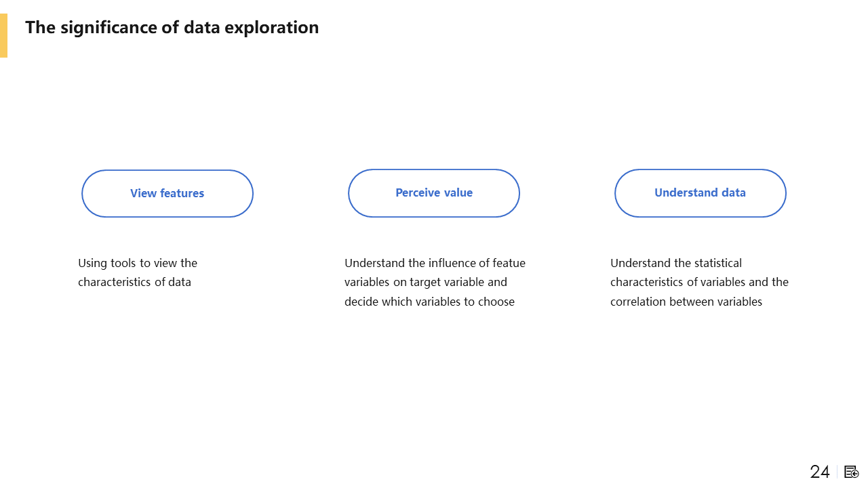This screenshot has width=868, height=488.
Task: Click the return-to-contents icon beside slide number
Action: (x=852, y=472)
